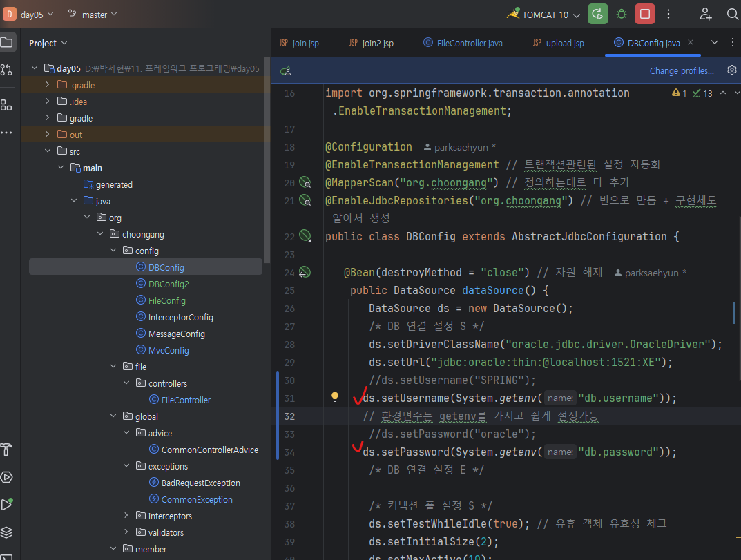Select MvcConfig in the project tree
The width and height of the screenshot is (741, 560).
[168, 350]
